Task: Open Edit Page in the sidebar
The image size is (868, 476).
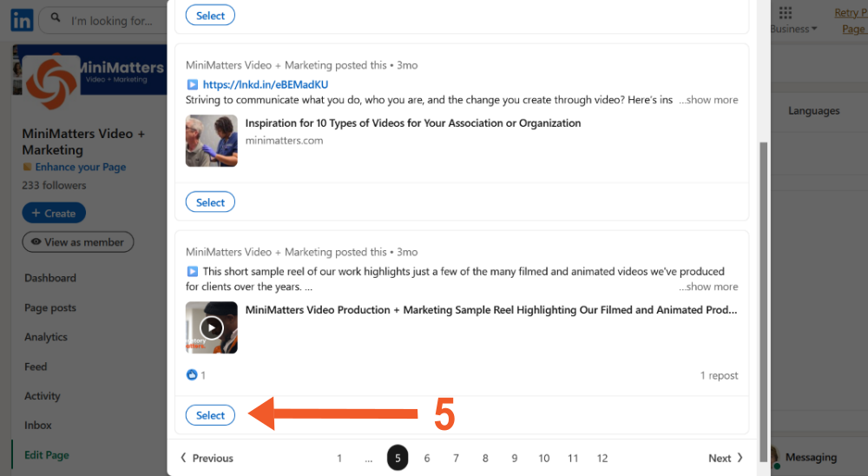Action: pyautogui.click(x=47, y=455)
